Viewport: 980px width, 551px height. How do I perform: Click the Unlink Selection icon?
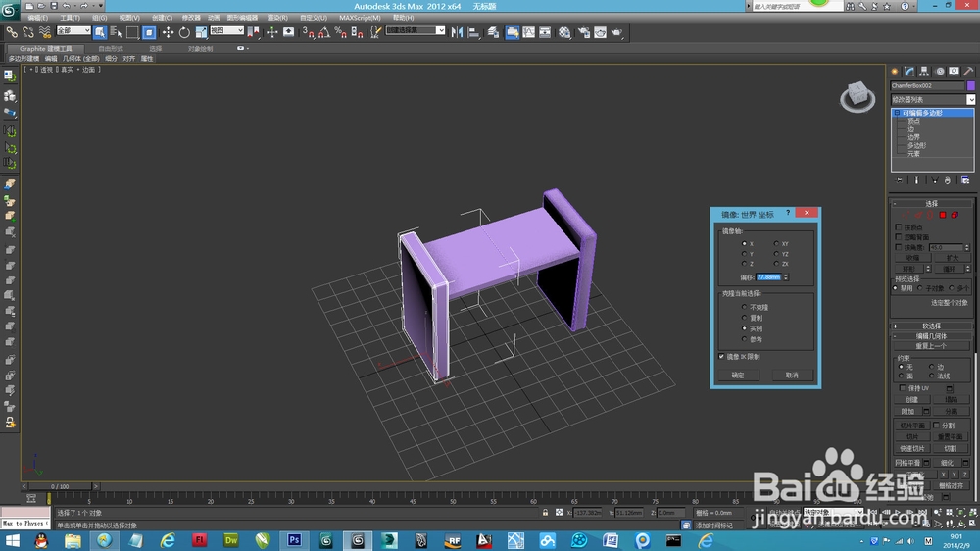(x=28, y=32)
